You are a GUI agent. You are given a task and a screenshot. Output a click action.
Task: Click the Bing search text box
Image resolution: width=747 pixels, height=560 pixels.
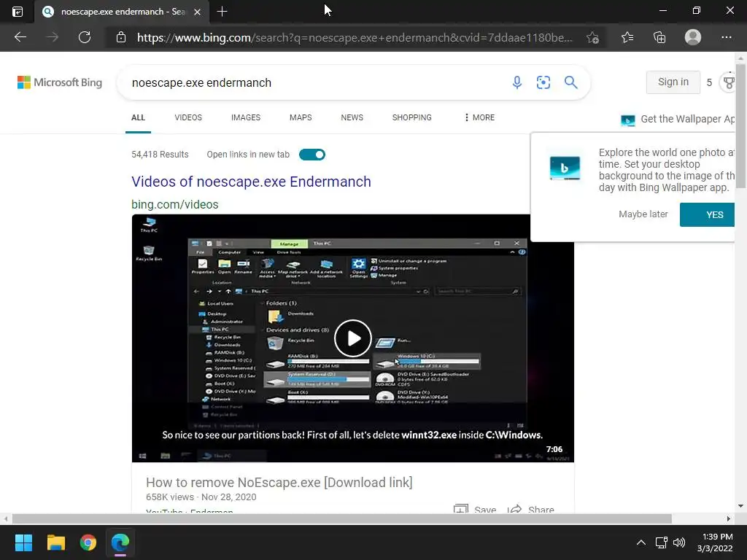coord(314,82)
